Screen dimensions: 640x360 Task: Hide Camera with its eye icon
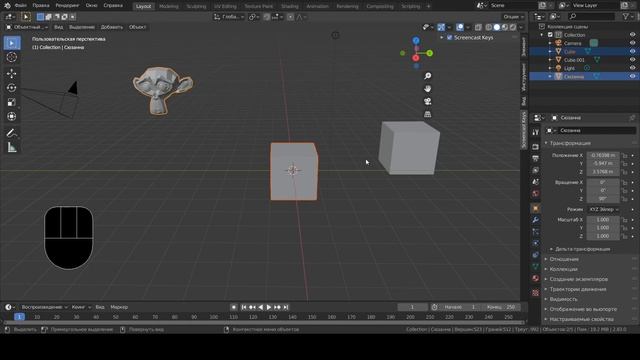coord(632,43)
